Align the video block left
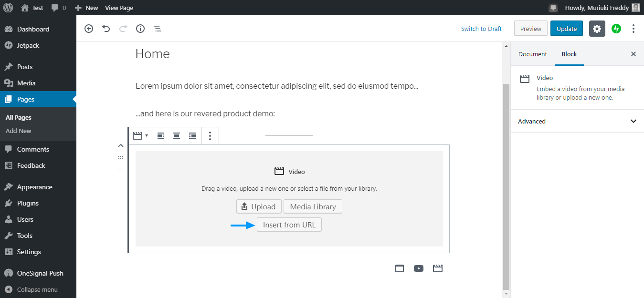 point(161,136)
